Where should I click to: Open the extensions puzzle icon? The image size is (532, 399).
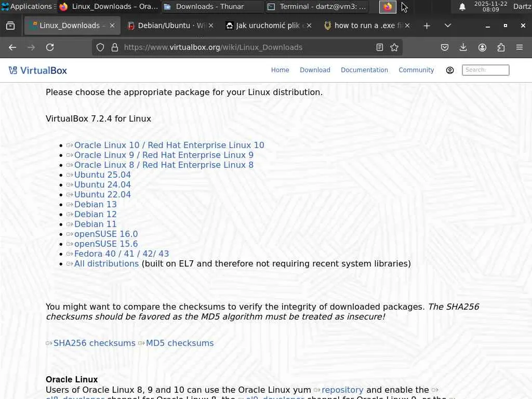501,47
